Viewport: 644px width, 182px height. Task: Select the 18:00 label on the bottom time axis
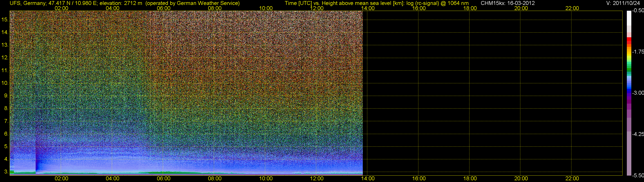(470, 179)
